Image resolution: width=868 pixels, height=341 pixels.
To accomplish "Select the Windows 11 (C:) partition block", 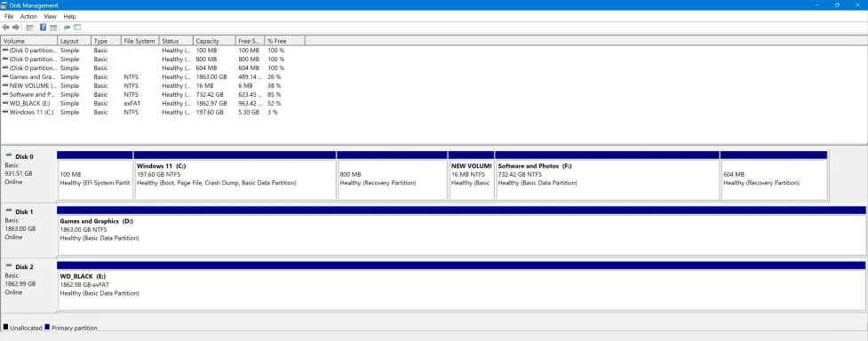I will pos(235,175).
